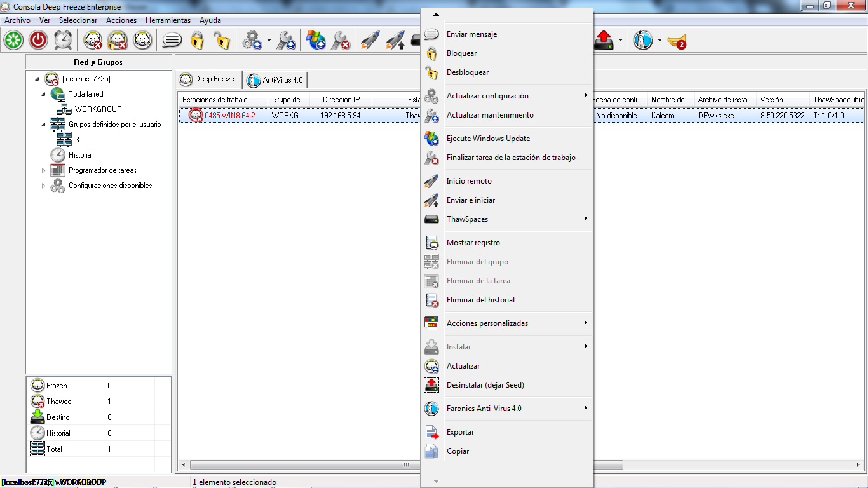868x488 pixels.
Task: Click the Thawed bear icon in summary panel
Action: tap(37, 401)
